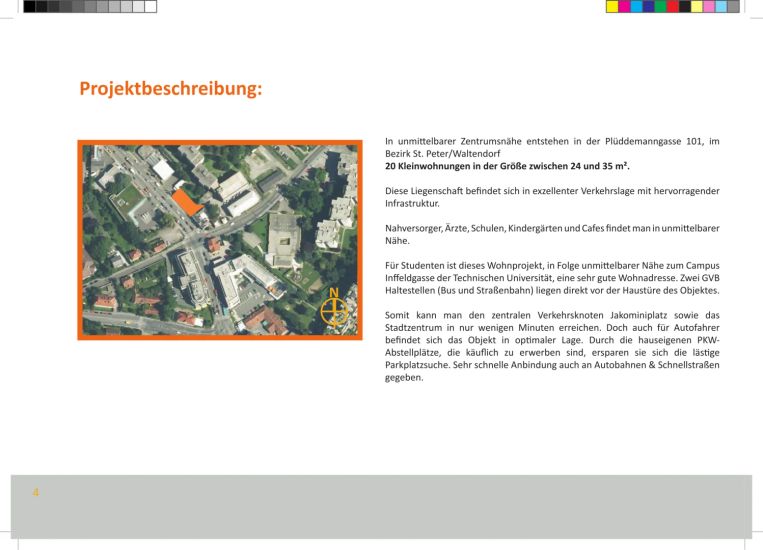Click the bright yellow swatch starting the color bar
The height and width of the screenshot is (550, 763).
pyautogui.click(x=612, y=6)
